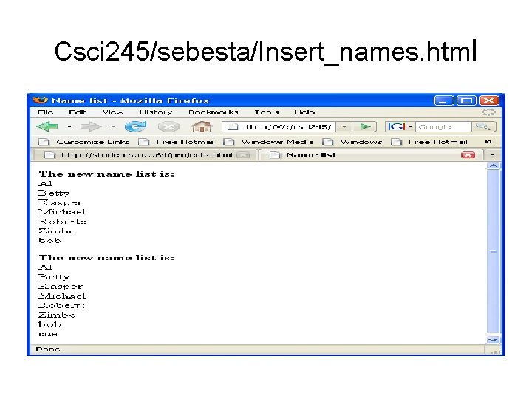Click 'Done' in the status bar
532x399 pixels.
(48, 349)
